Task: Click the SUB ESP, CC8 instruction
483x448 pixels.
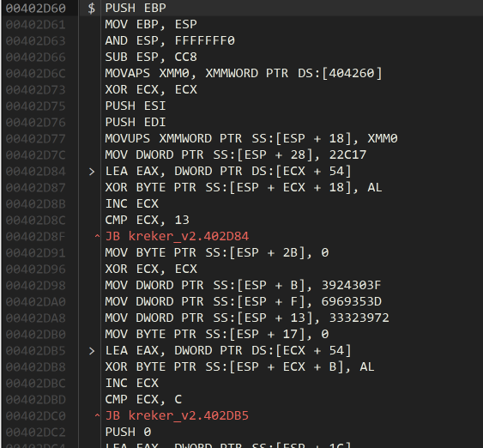Action: pyautogui.click(x=151, y=58)
